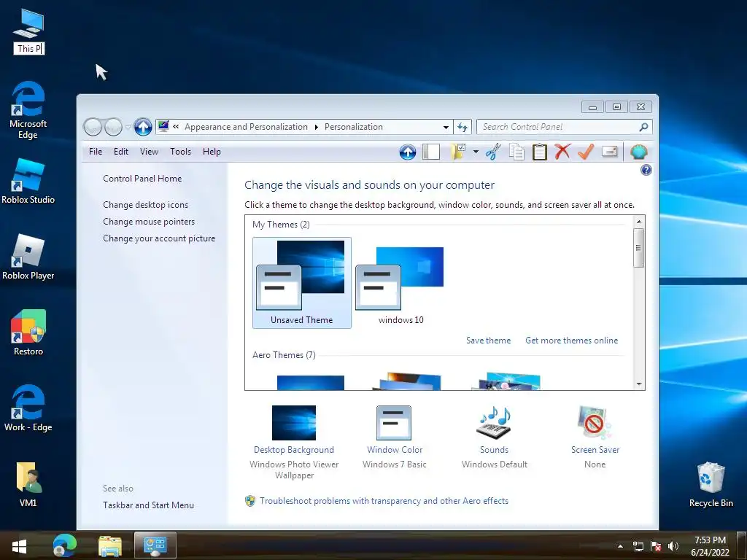Open the File menu
This screenshot has height=560, width=747.
click(96, 152)
